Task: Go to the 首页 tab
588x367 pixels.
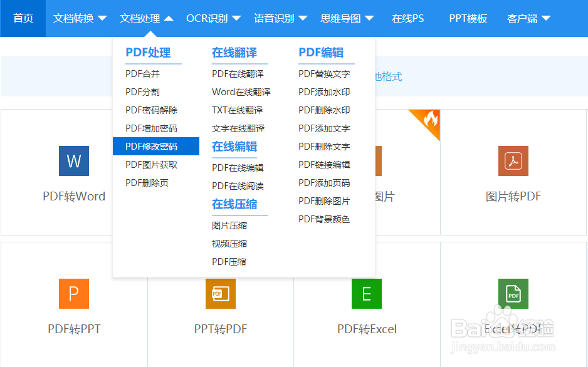Action: (23, 18)
